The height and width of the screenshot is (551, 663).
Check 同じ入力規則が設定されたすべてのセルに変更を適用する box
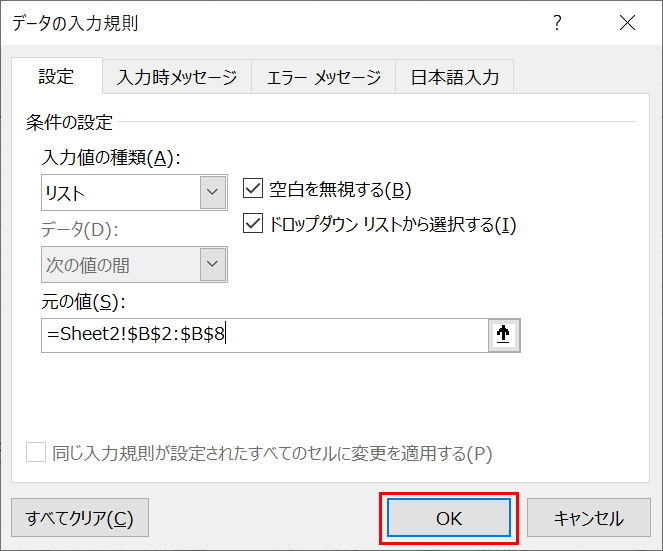coord(36,452)
